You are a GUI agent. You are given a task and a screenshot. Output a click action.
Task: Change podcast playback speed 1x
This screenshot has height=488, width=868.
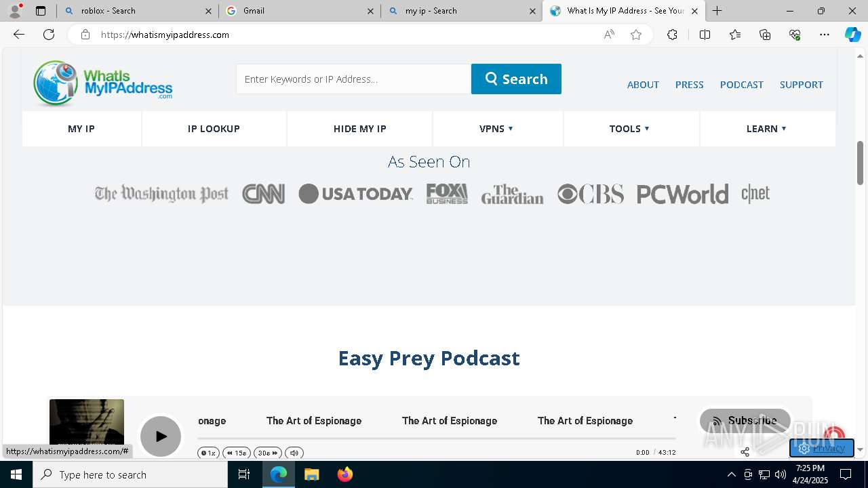pos(208,453)
